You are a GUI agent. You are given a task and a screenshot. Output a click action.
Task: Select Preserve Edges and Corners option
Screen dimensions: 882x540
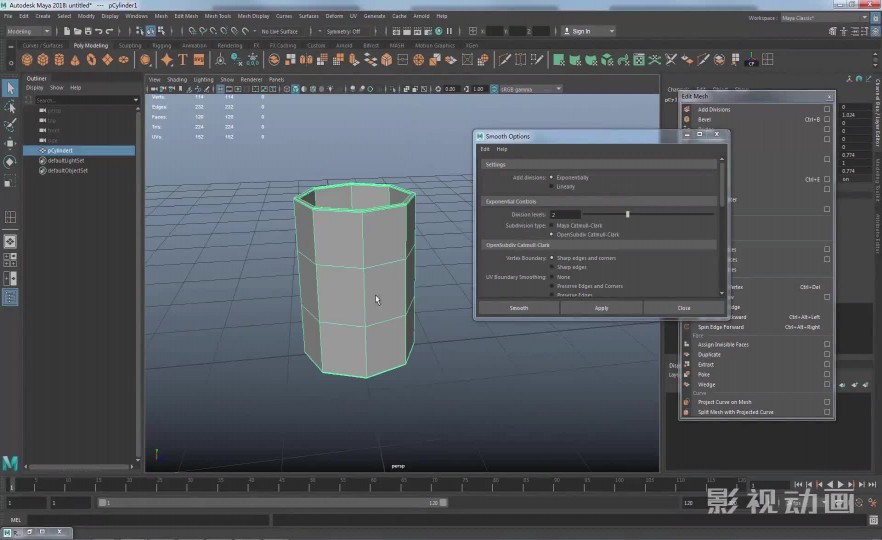click(551, 286)
